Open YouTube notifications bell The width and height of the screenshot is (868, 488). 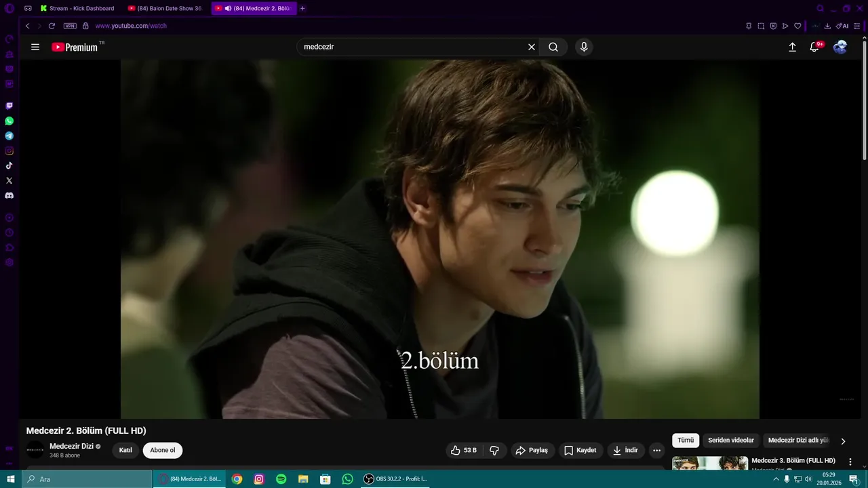815,47
